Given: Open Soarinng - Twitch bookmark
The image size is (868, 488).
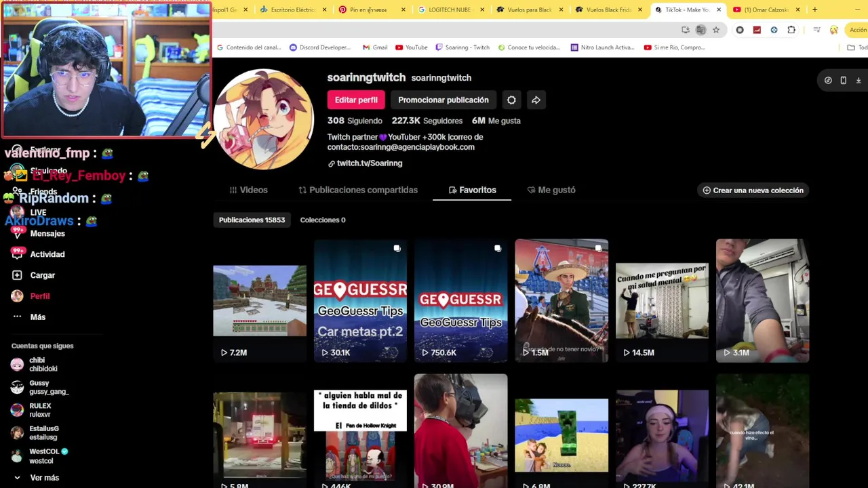Looking at the screenshot, I should (462, 47).
